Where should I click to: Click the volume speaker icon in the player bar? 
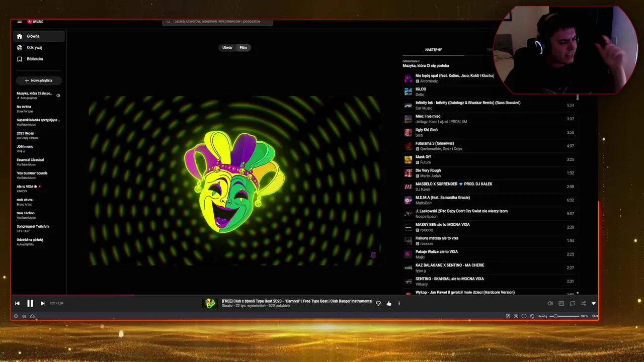(x=550, y=303)
